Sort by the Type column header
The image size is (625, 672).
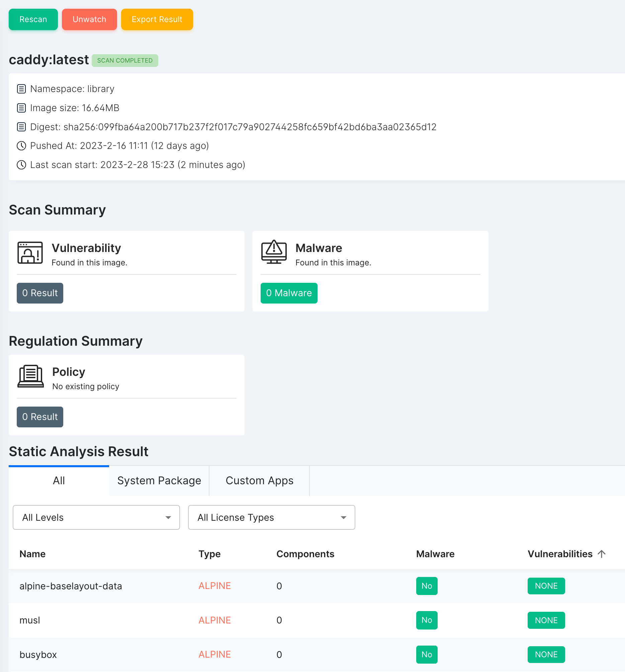coord(209,554)
